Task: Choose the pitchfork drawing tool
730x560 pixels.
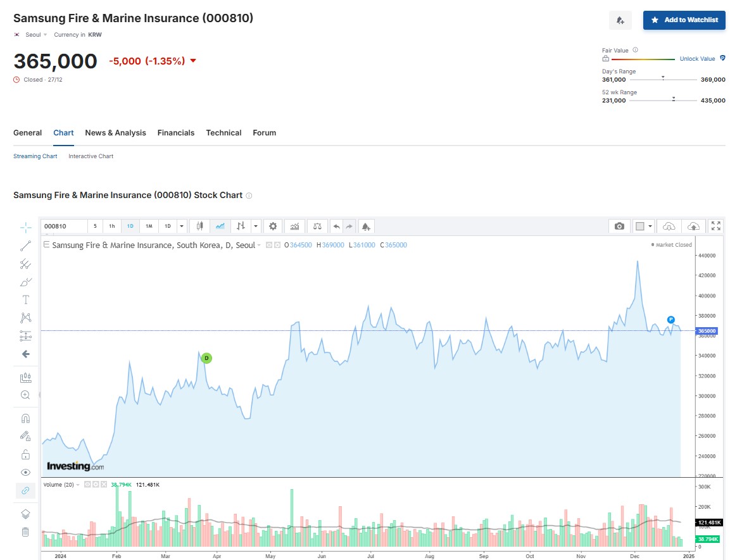Action: pyautogui.click(x=25, y=264)
